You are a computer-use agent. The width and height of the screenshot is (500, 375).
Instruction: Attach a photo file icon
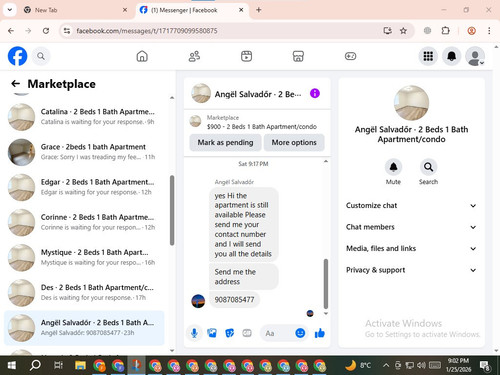(212, 333)
